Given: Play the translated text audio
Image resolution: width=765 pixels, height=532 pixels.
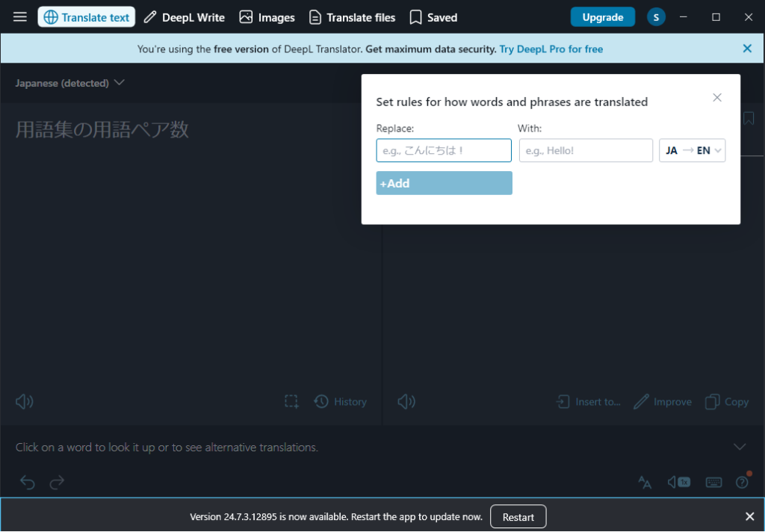Looking at the screenshot, I should click(x=406, y=402).
